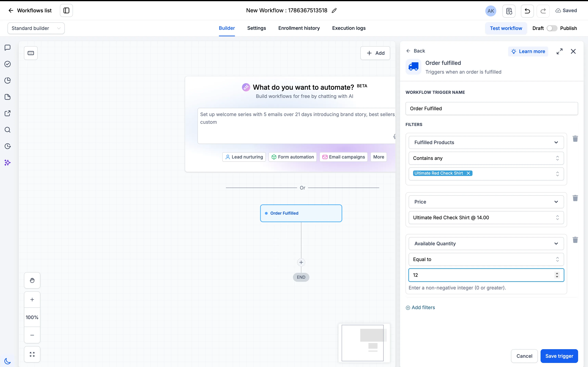Click the Cancel button
588x367 pixels.
tap(524, 356)
